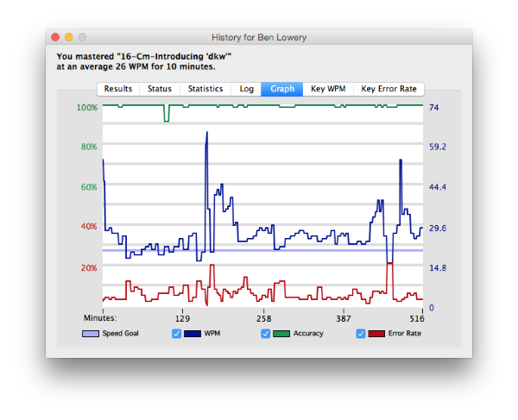Click the 'Minutes:' axis label
Image resolution: width=518 pixels, height=420 pixels.
(100, 318)
